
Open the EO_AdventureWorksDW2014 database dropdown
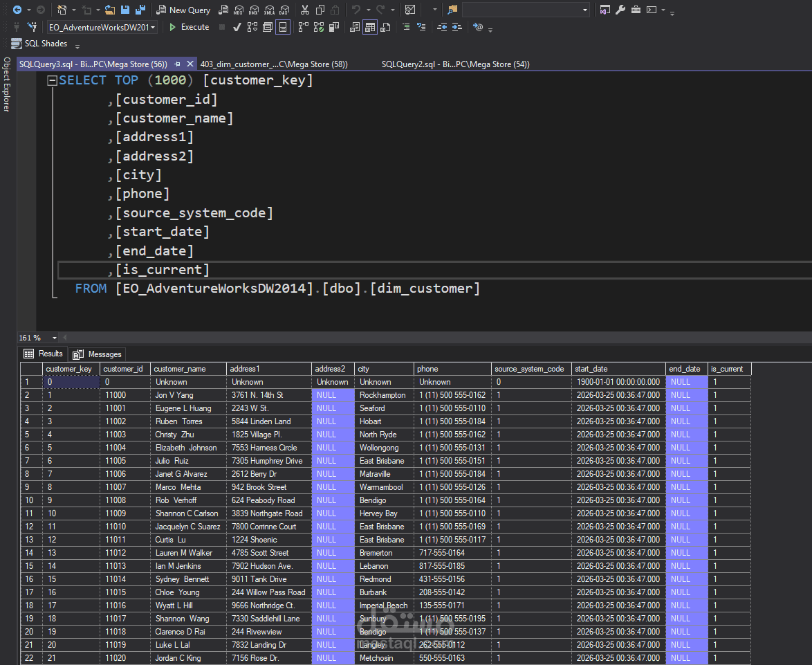click(153, 27)
